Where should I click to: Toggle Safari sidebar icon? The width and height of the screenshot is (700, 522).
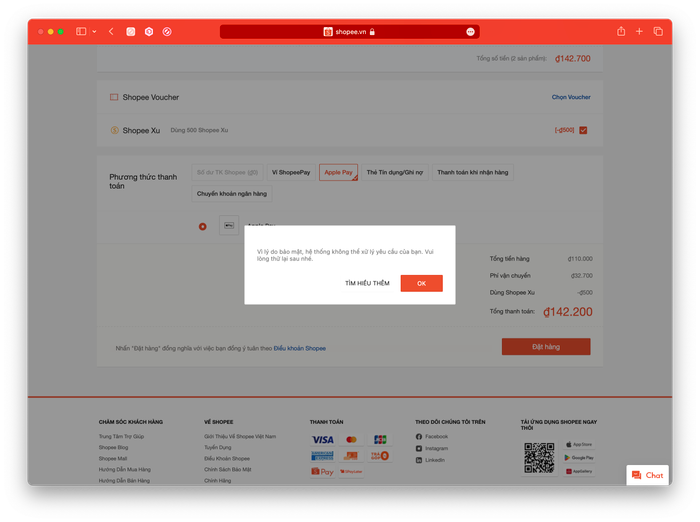click(x=81, y=31)
